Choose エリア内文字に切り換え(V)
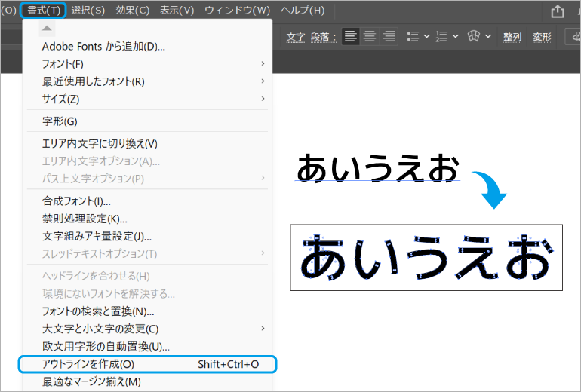Viewport: 581px width, 392px height. click(147, 143)
